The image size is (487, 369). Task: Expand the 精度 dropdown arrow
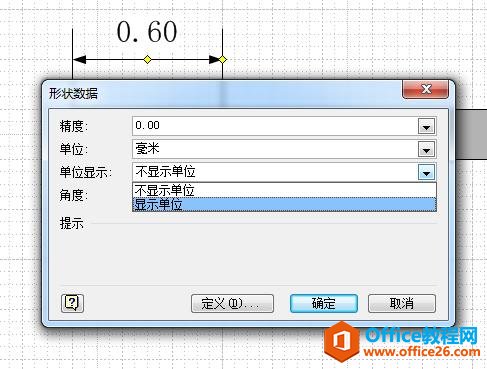pyautogui.click(x=426, y=127)
